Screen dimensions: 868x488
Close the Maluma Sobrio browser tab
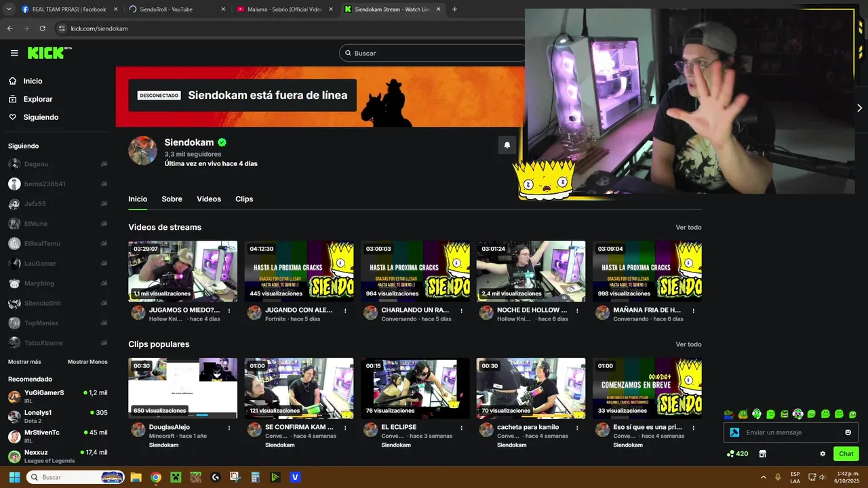pyautogui.click(x=330, y=9)
